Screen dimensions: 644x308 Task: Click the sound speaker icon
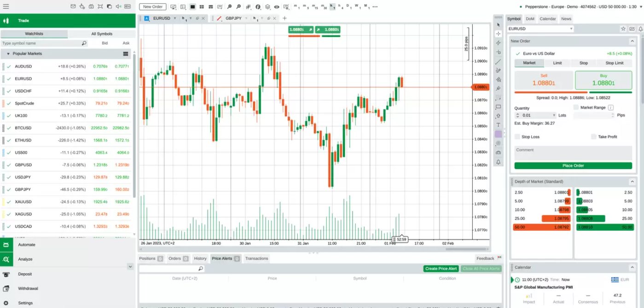click(x=118, y=6)
